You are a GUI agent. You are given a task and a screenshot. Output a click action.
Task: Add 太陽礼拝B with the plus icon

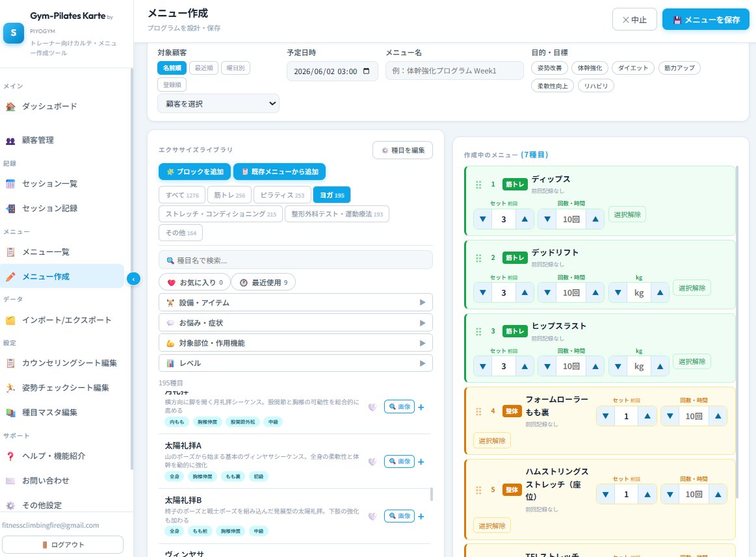(421, 517)
